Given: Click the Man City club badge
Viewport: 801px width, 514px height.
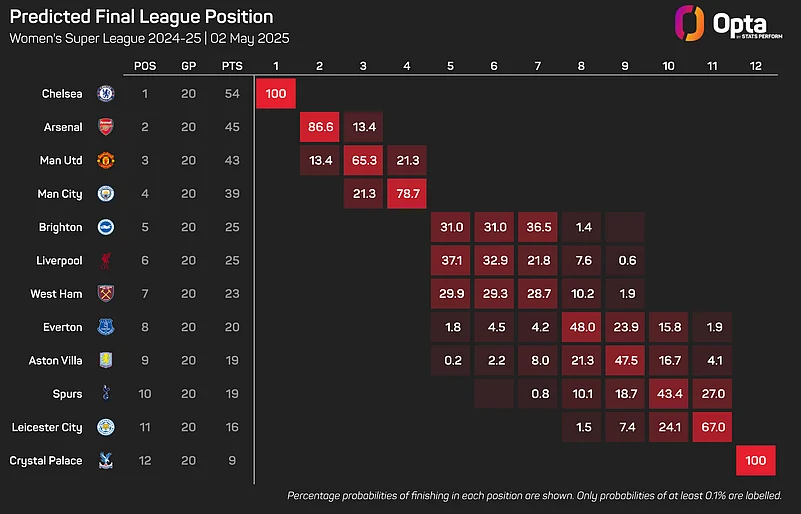Looking at the screenshot, I should (x=106, y=193).
